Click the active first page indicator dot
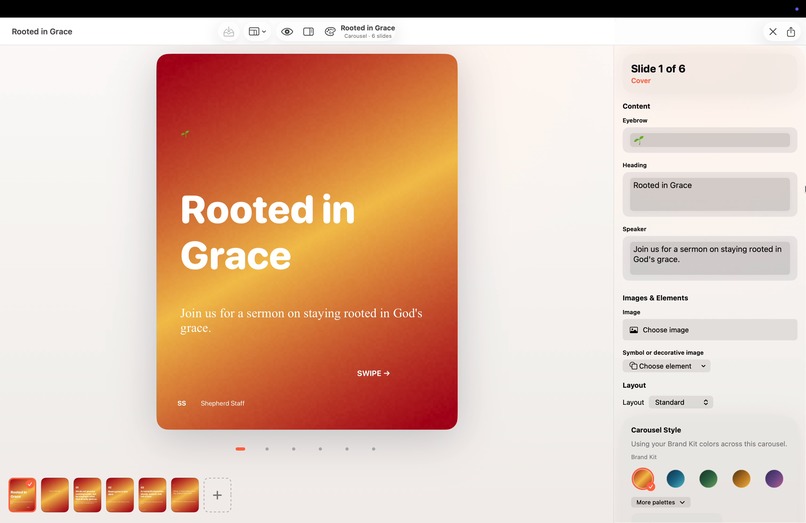Viewport: 806px width, 523px height. (240, 449)
